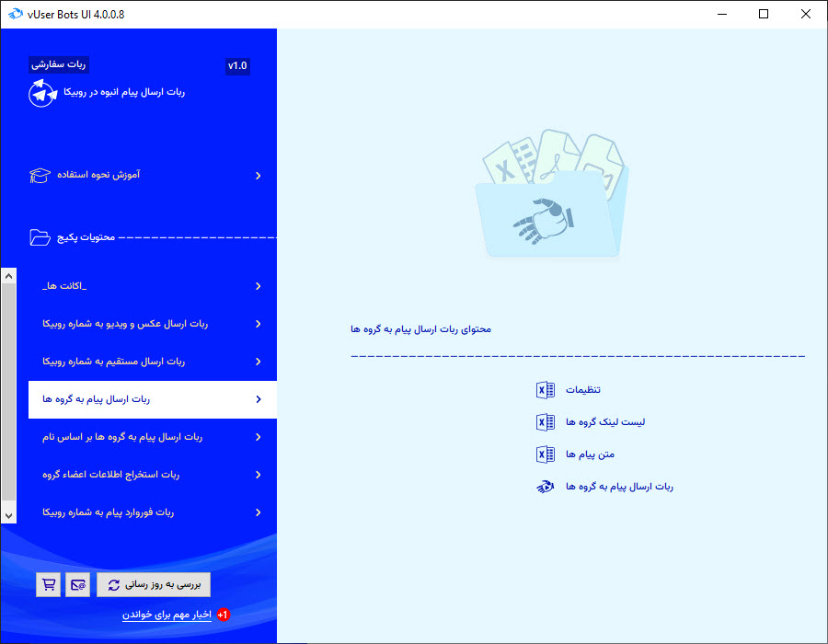Click the sidebar scrollbar down arrow

pos(8,516)
